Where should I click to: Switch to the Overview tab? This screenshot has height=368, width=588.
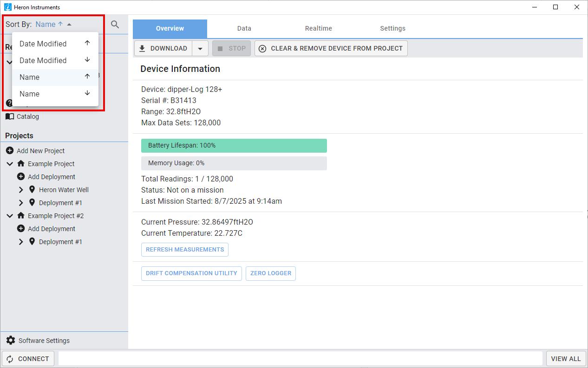170,28
